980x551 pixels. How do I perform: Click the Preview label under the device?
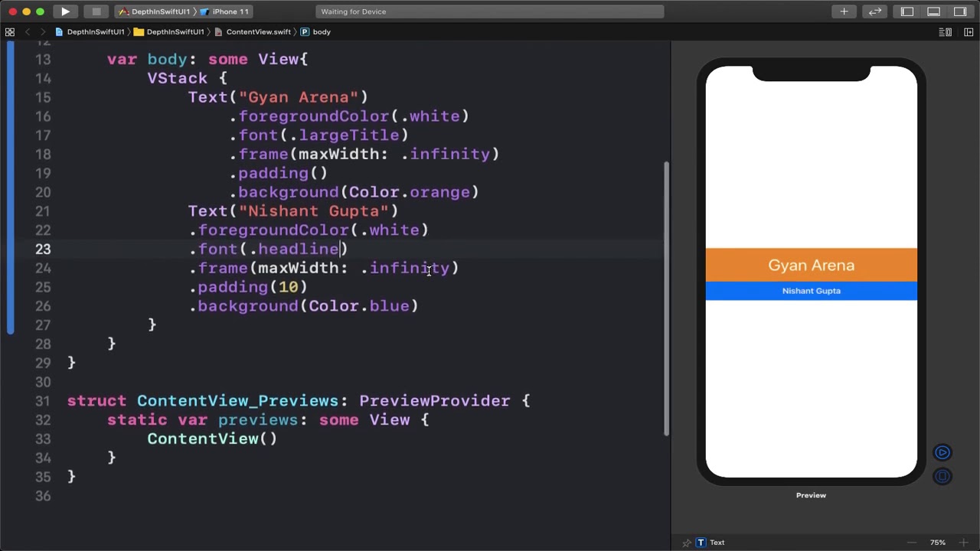811,495
